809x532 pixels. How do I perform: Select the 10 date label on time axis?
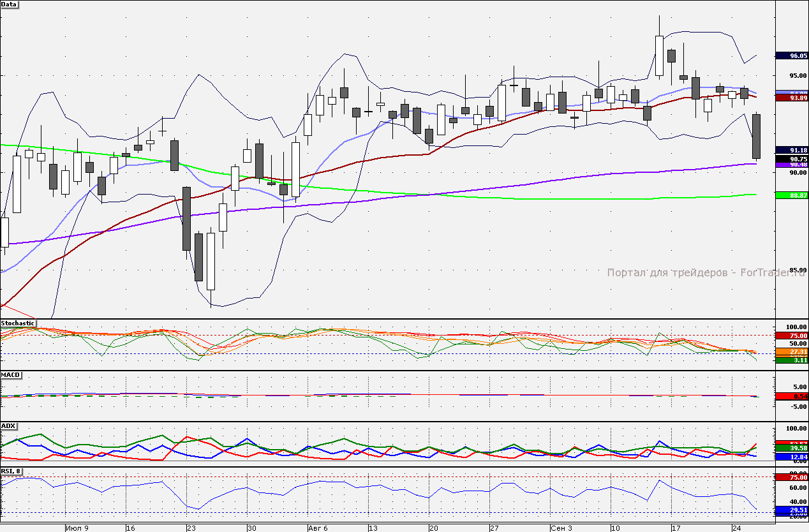(616, 528)
